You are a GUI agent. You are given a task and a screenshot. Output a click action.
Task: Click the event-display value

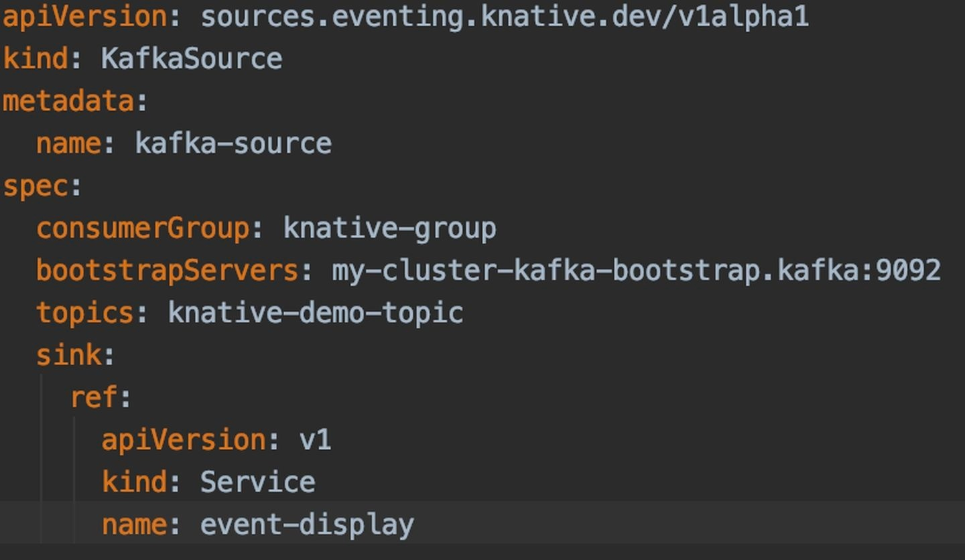[307, 525]
